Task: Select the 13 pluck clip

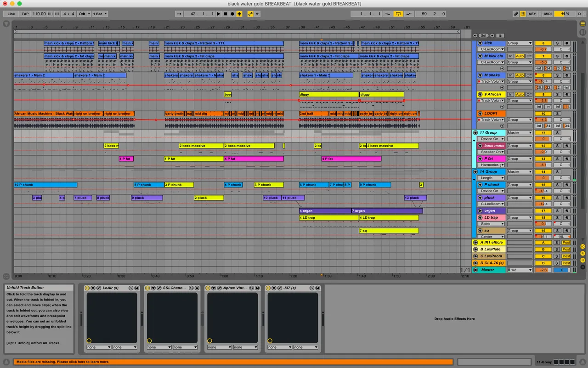Action: [415, 198]
